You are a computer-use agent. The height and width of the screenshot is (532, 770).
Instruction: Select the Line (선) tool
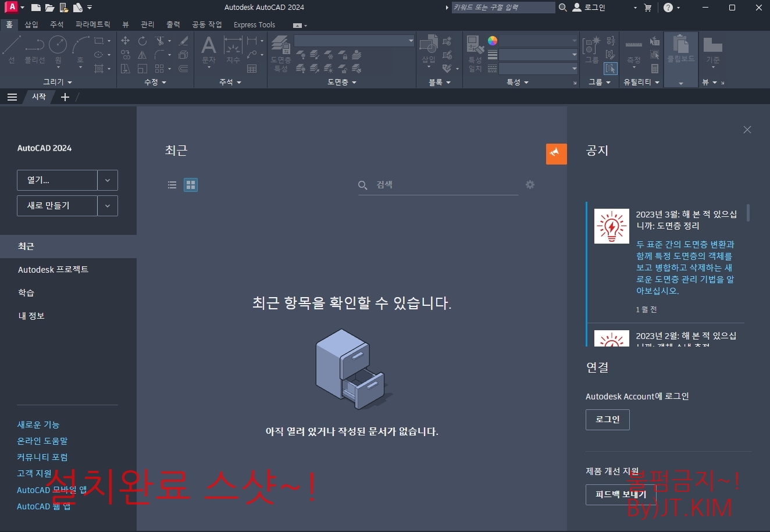point(12,49)
